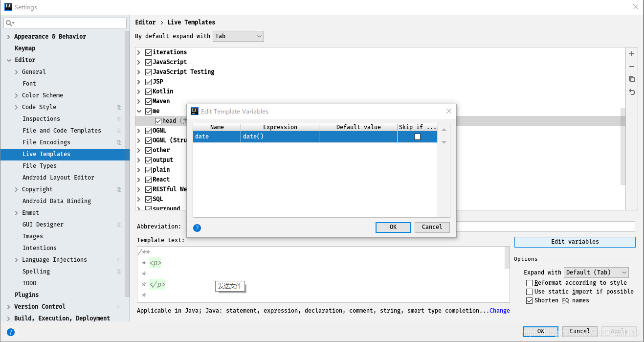
Task: Open help from dialog question mark icon
Action: [197, 228]
